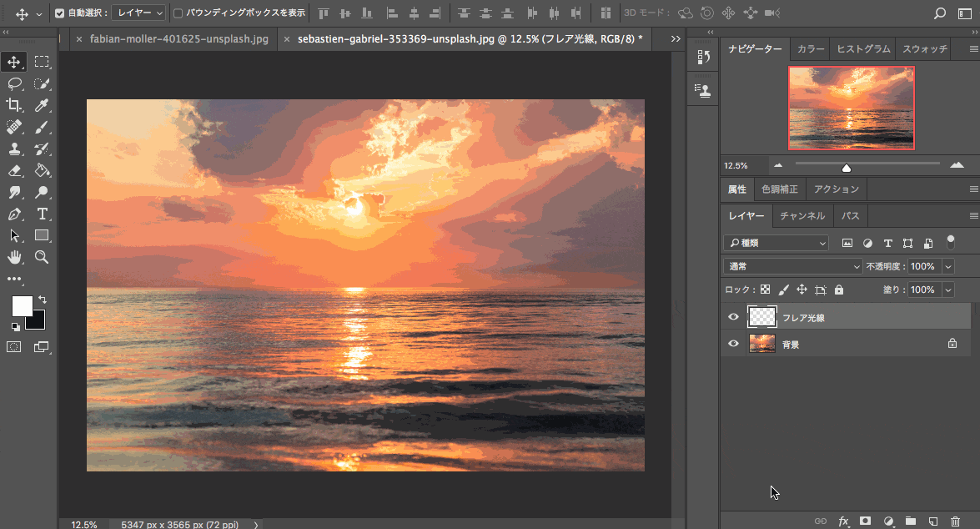Select the Horizontal Type tool
Image resolution: width=980 pixels, height=529 pixels.
pos(42,214)
